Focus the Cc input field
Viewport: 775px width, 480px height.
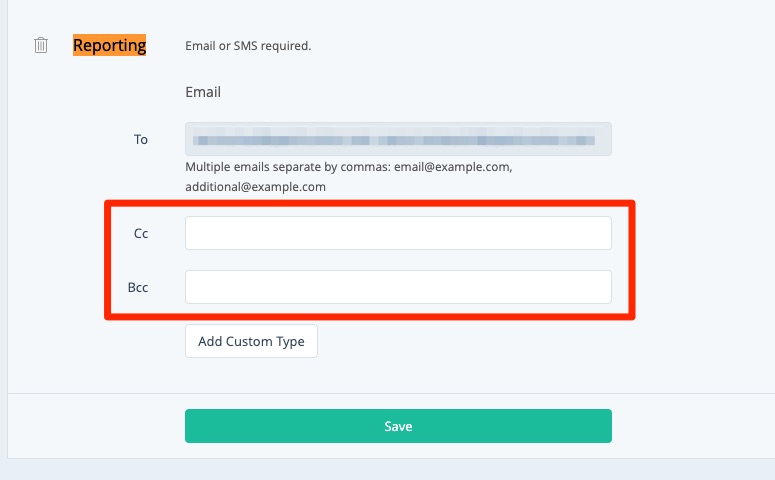click(398, 233)
